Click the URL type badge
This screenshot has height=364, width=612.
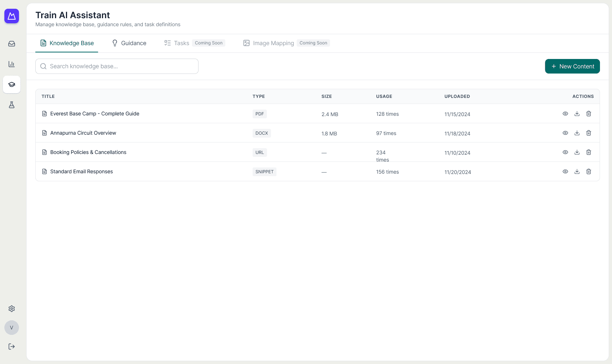[x=259, y=153]
